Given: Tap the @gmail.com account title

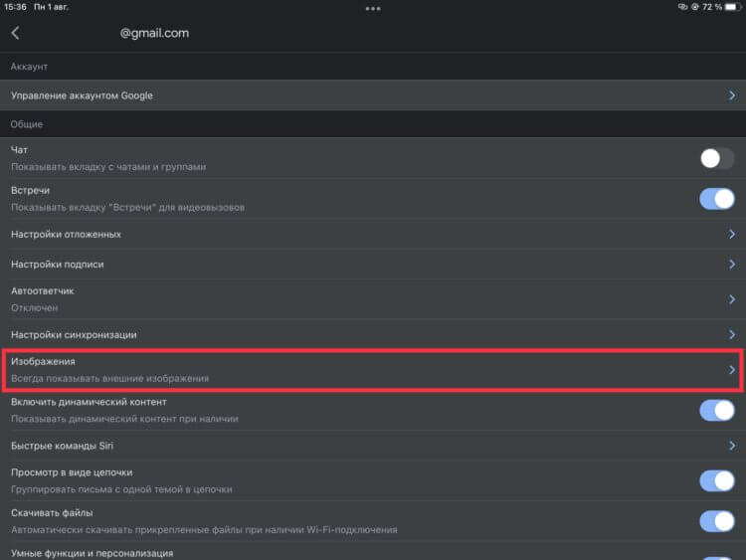Looking at the screenshot, I should (x=154, y=33).
